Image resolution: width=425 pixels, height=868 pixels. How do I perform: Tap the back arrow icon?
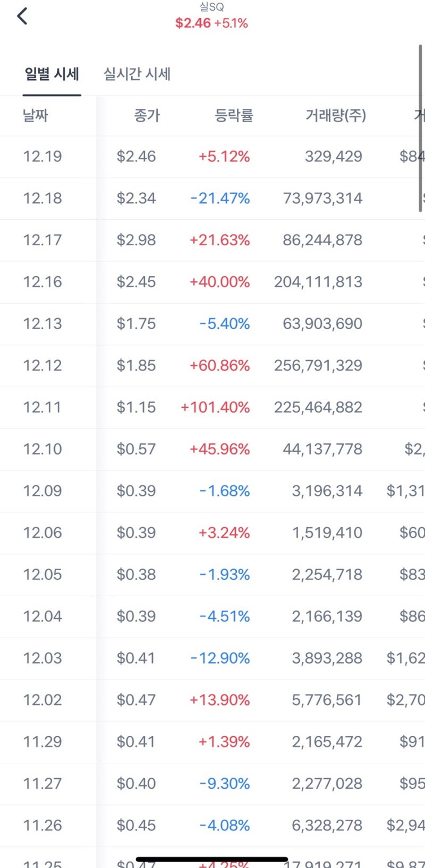click(x=22, y=16)
